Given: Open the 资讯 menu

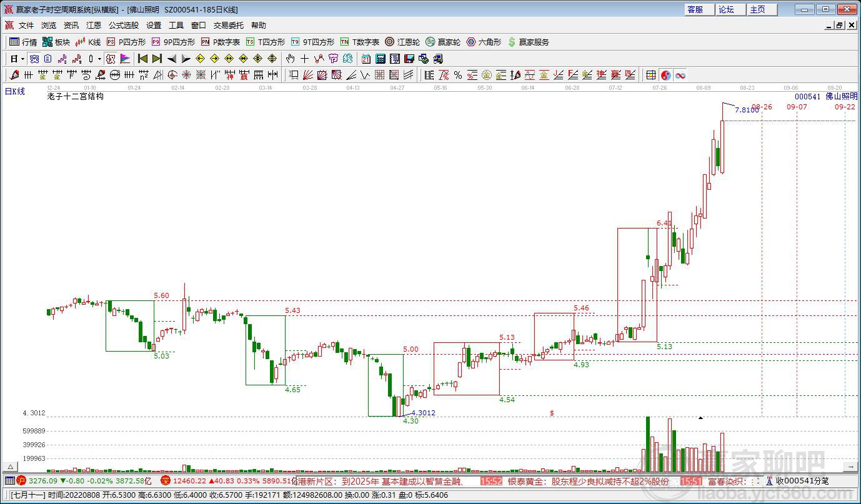Looking at the screenshot, I should click(71, 26).
